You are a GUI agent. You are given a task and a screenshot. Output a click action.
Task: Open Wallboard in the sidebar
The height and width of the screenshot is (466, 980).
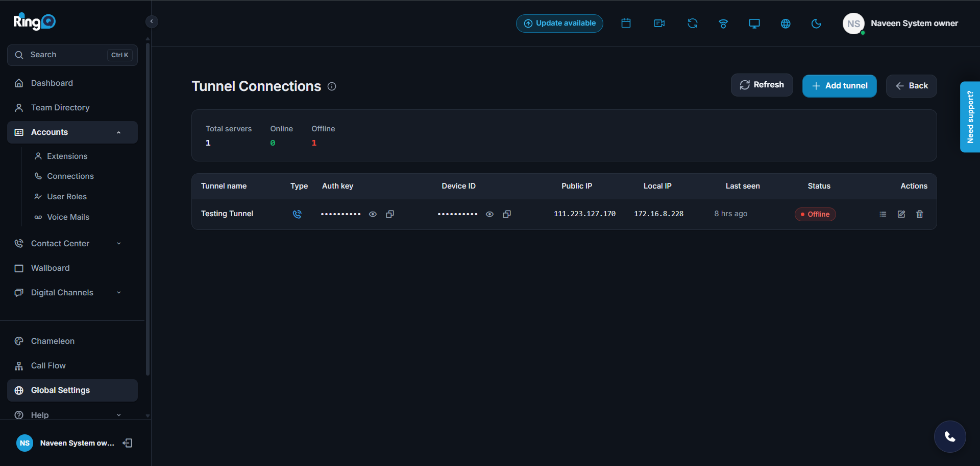click(72, 268)
